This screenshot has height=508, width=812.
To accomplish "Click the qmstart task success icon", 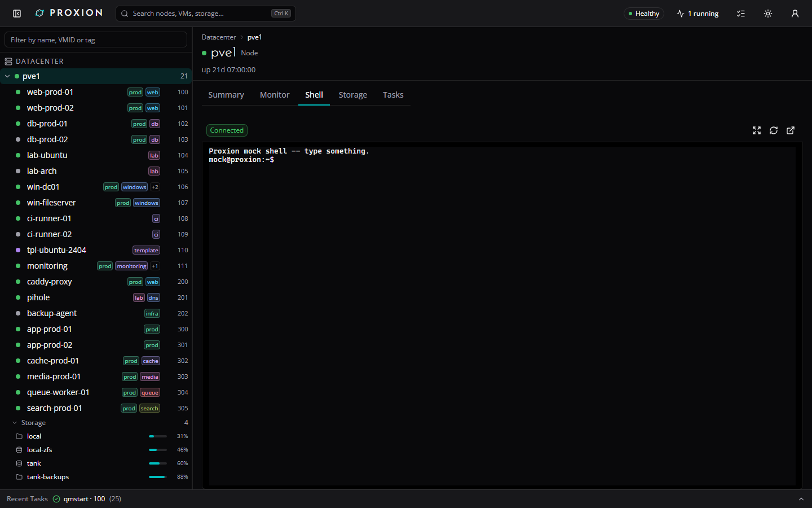I will (56, 499).
